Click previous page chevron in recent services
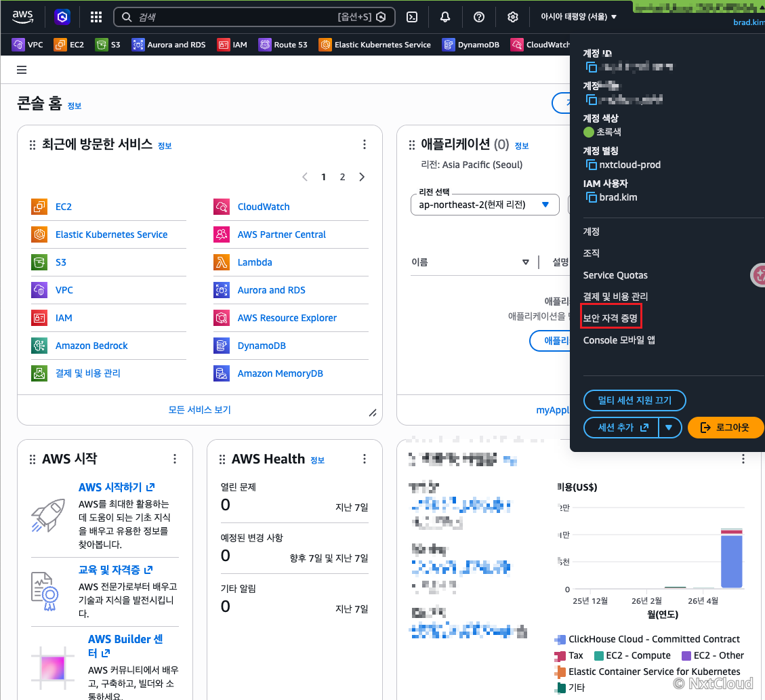The image size is (765, 700). click(x=305, y=177)
